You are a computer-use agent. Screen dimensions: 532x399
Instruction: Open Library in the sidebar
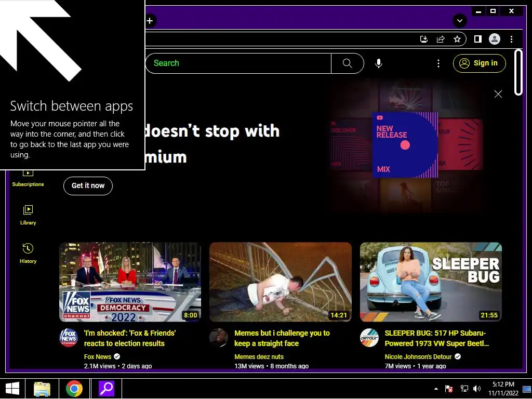tap(28, 215)
